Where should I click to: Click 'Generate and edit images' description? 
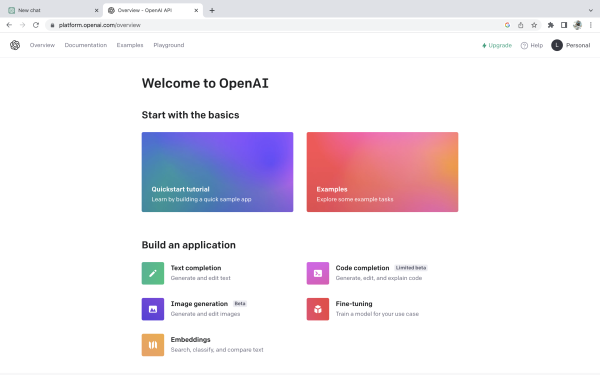[x=205, y=314]
